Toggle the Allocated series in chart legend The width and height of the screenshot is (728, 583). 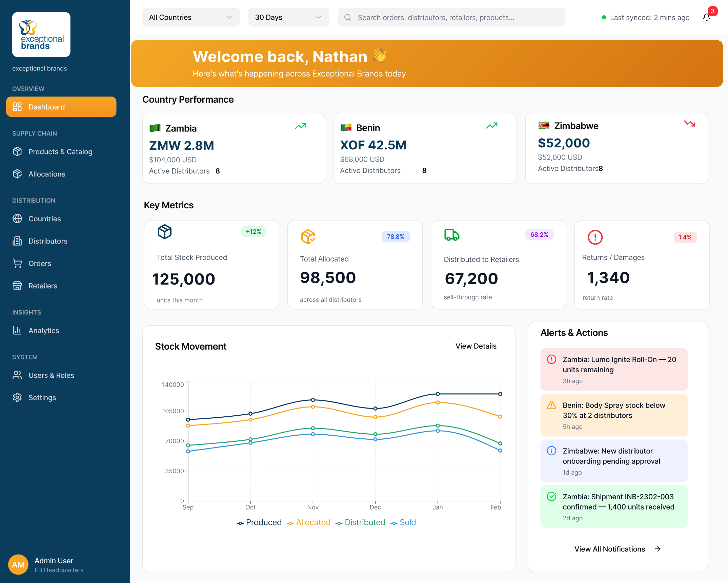[x=308, y=522]
